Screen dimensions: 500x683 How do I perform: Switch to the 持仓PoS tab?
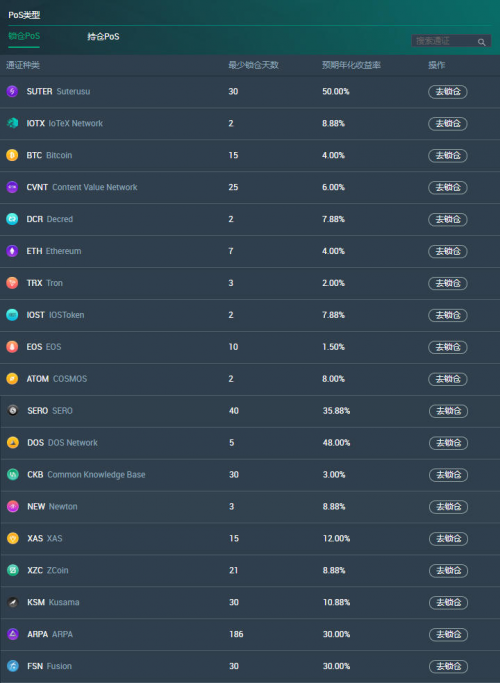[x=103, y=37]
